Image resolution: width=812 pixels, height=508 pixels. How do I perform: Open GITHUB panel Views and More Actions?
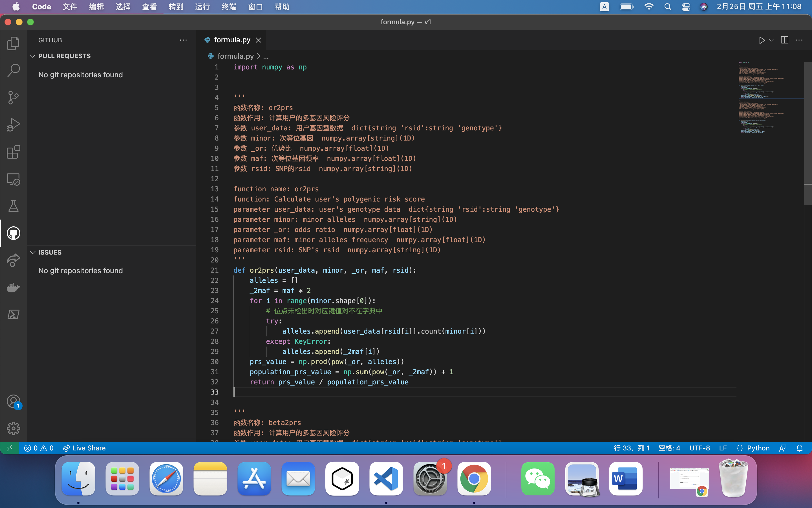(183, 40)
